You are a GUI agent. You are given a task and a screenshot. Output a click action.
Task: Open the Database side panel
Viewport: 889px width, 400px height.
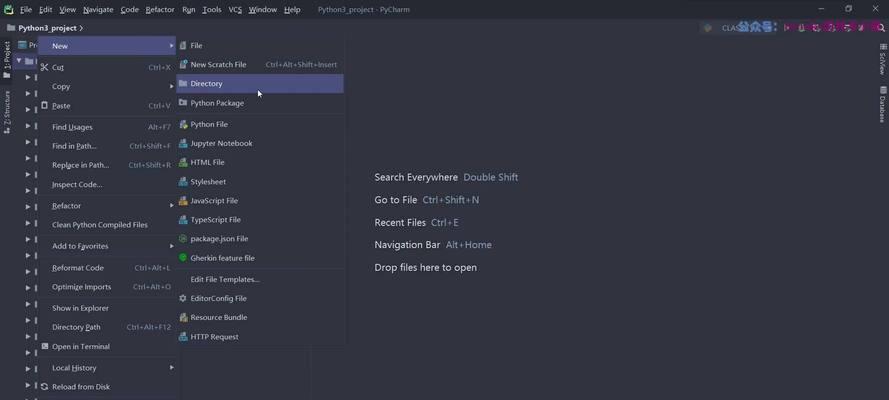tap(882, 104)
